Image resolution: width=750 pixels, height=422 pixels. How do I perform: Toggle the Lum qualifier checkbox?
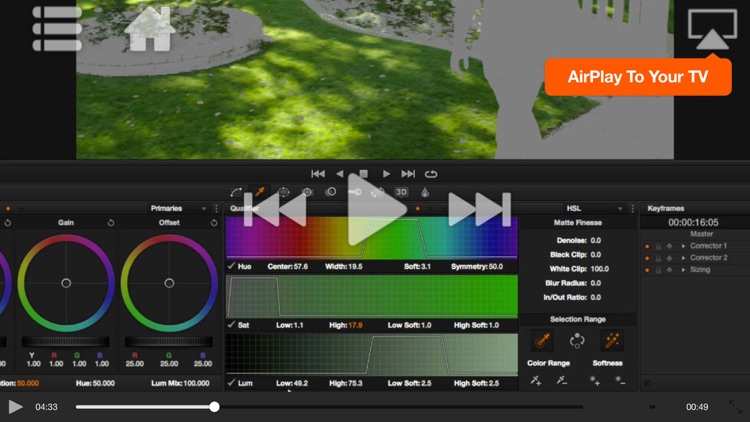[x=231, y=383]
